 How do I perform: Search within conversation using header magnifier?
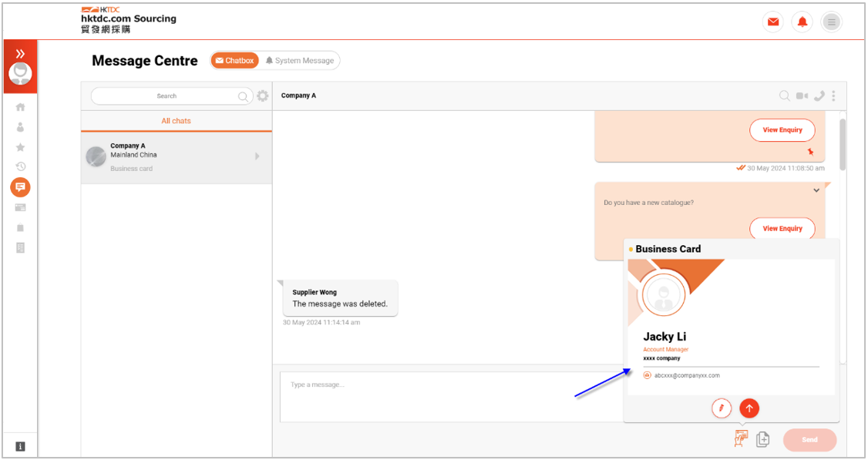(785, 96)
